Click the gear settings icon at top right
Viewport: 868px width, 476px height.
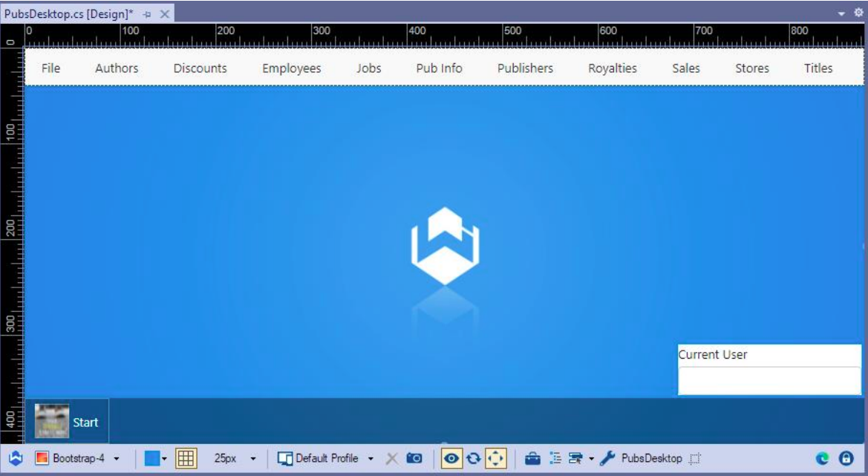tap(858, 12)
